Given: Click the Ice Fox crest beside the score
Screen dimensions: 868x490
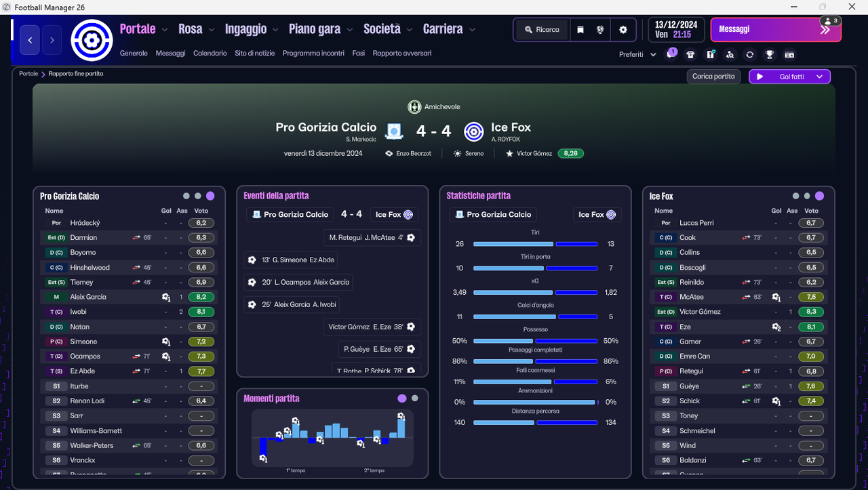Looking at the screenshot, I should [x=473, y=131].
